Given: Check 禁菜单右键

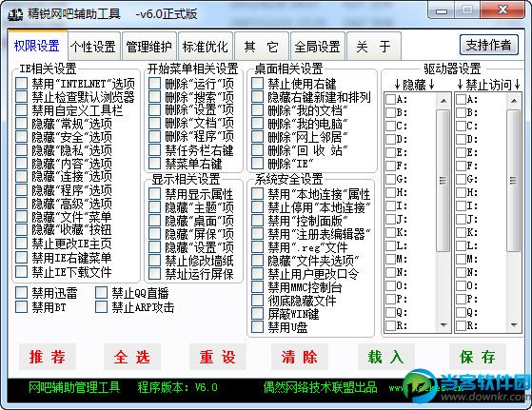Looking at the screenshot, I should click(155, 163).
